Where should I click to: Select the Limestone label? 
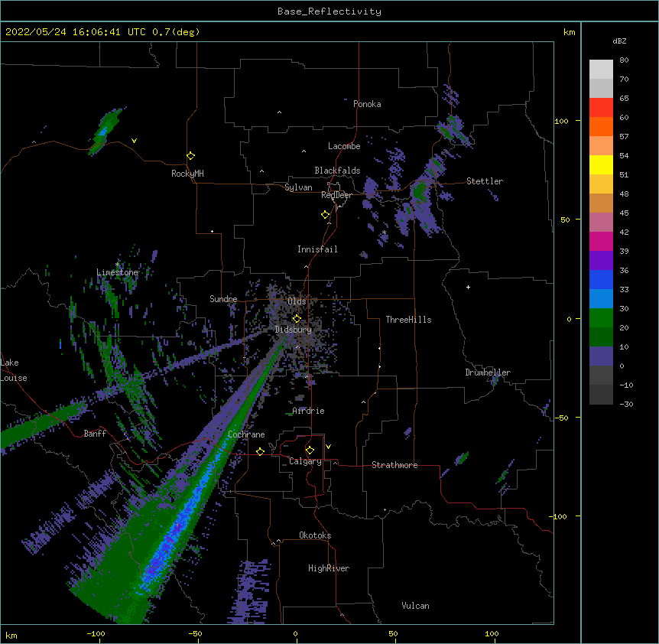(x=117, y=272)
